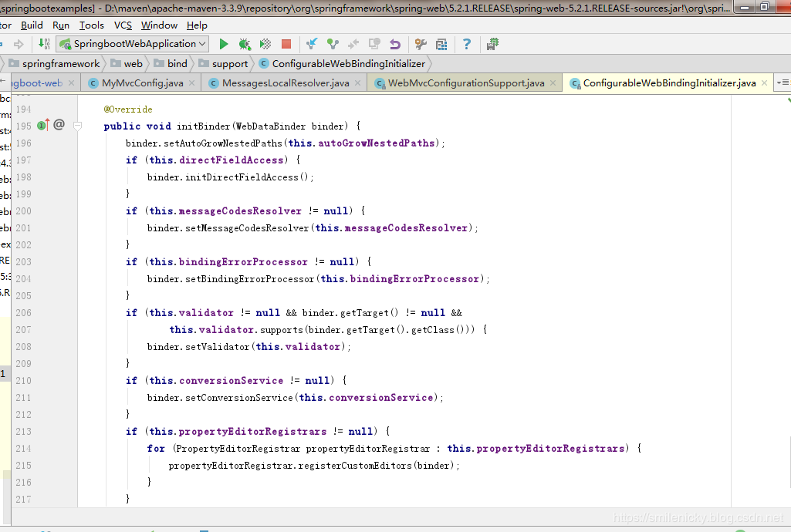Revert changes with the undo arrow icon
This screenshot has width=791, height=532.
click(395, 44)
